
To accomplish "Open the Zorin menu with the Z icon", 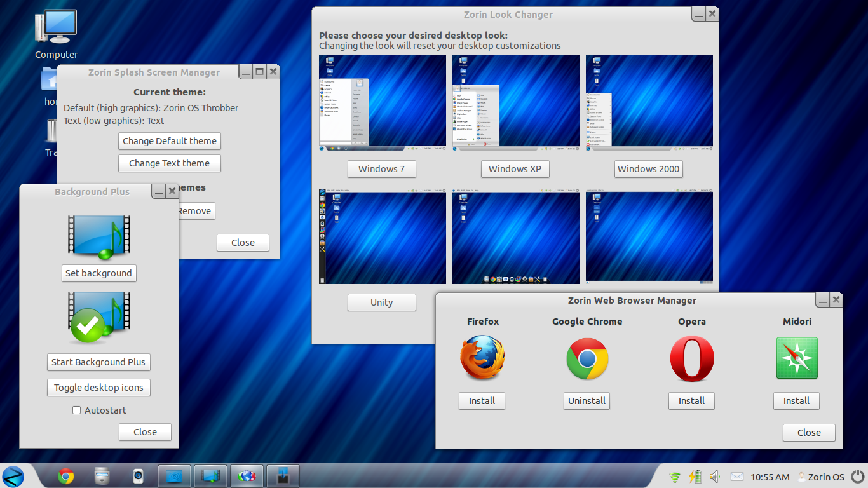I will coord(13,476).
